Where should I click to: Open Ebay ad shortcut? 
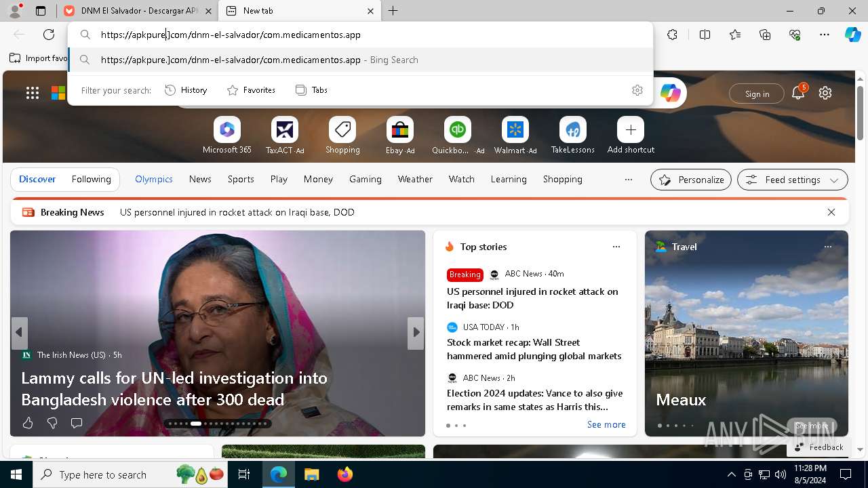(400, 136)
